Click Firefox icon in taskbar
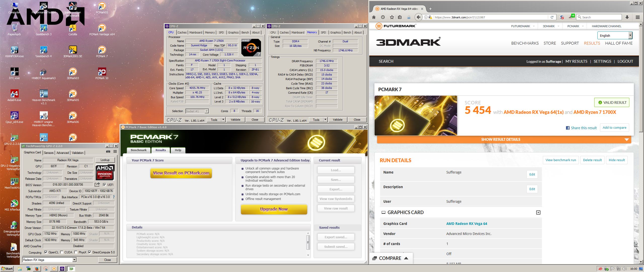 coord(37,269)
